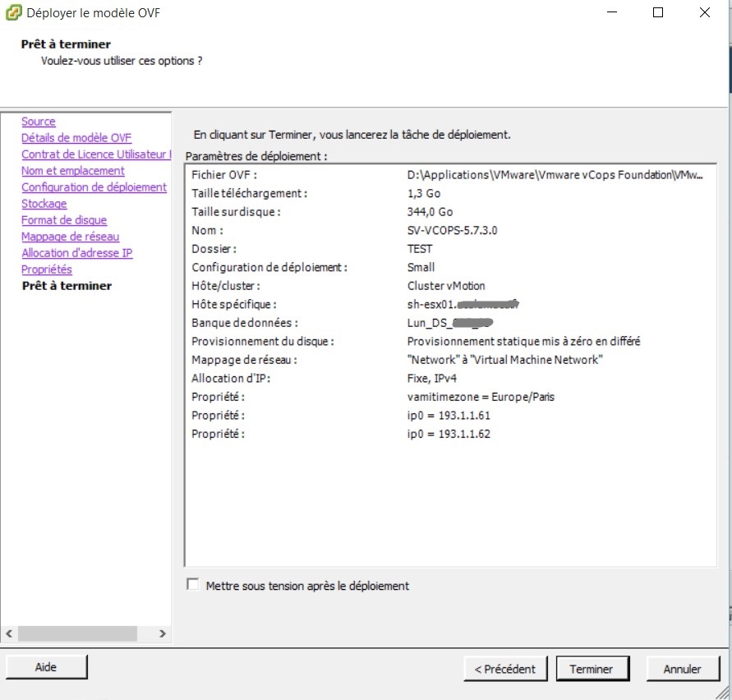Select the Cluster vMotion value

coord(446,286)
